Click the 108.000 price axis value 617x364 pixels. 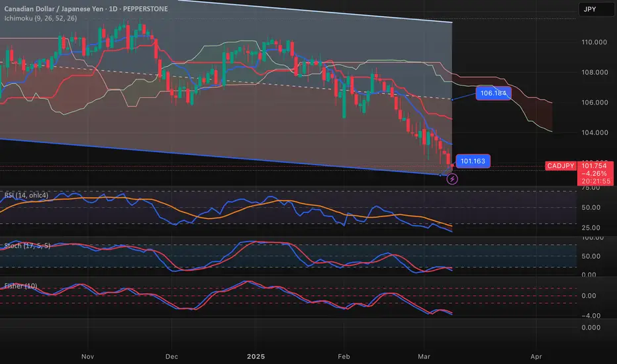pyautogui.click(x=594, y=72)
